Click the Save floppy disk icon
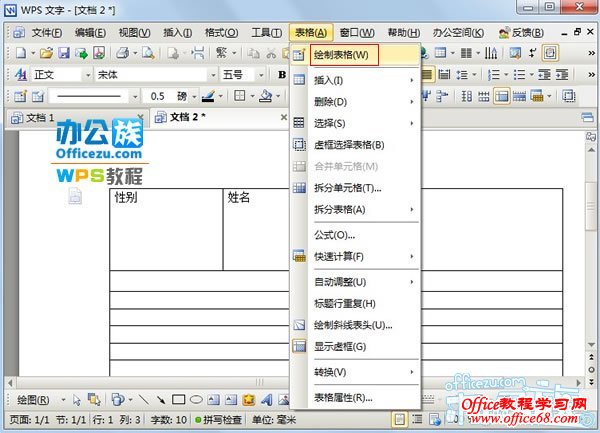600x433 pixels. [x=64, y=53]
